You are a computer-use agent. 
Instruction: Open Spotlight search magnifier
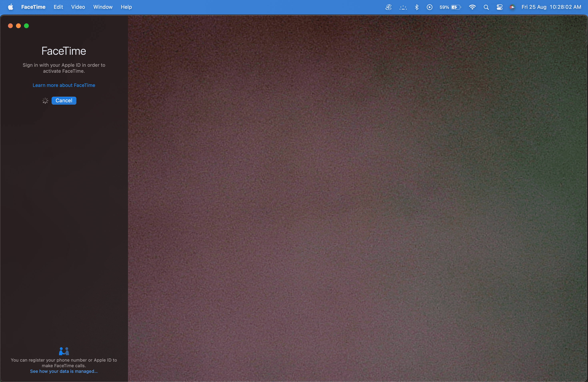(486, 7)
